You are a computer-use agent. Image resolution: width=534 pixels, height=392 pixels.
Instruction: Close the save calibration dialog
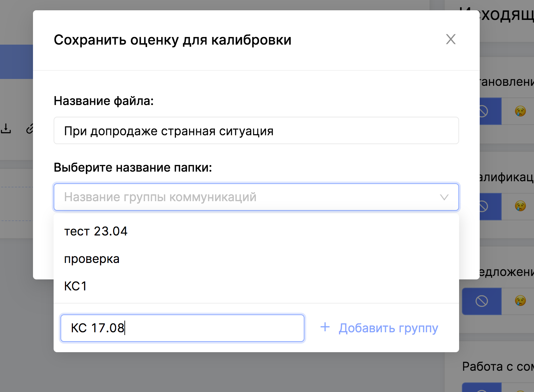pyautogui.click(x=450, y=39)
